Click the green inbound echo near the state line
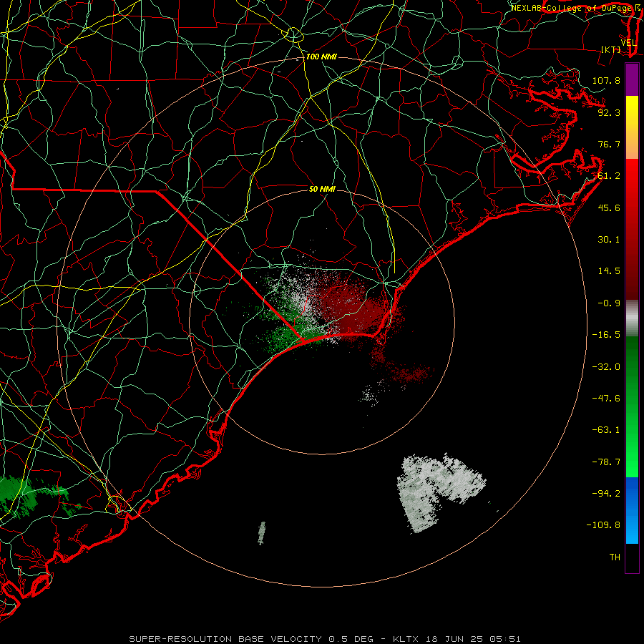This screenshot has height=644, width=644. click(x=283, y=328)
